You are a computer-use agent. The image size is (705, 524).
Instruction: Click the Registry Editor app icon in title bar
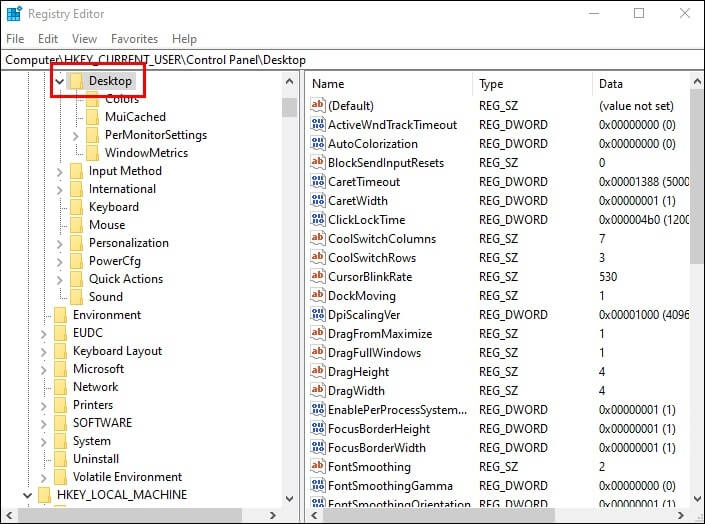tap(14, 14)
